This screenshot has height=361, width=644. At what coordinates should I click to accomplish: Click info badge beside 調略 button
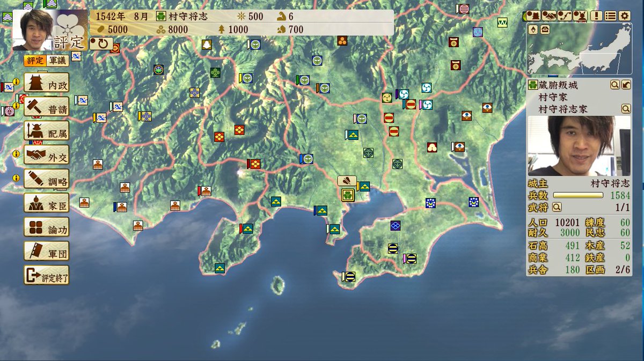16,178
